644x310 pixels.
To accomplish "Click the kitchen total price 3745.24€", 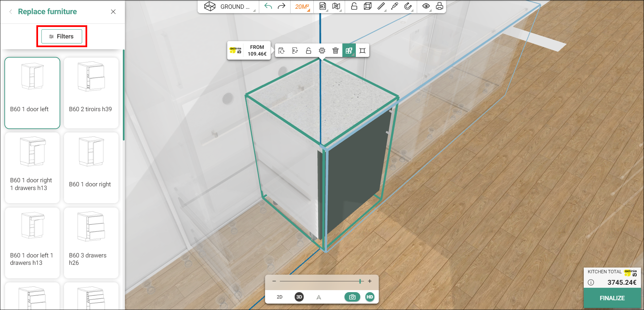I will [x=622, y=282].
